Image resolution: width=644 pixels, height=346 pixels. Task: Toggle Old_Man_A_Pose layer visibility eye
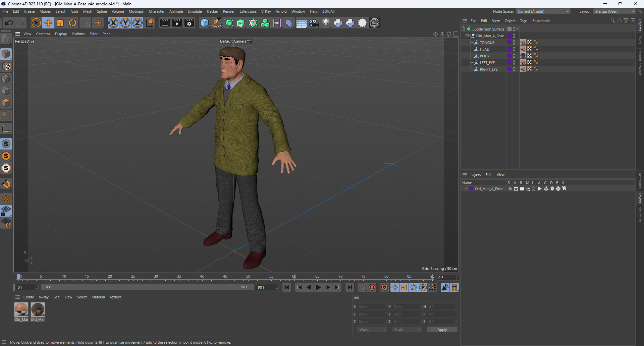(516, 189)
